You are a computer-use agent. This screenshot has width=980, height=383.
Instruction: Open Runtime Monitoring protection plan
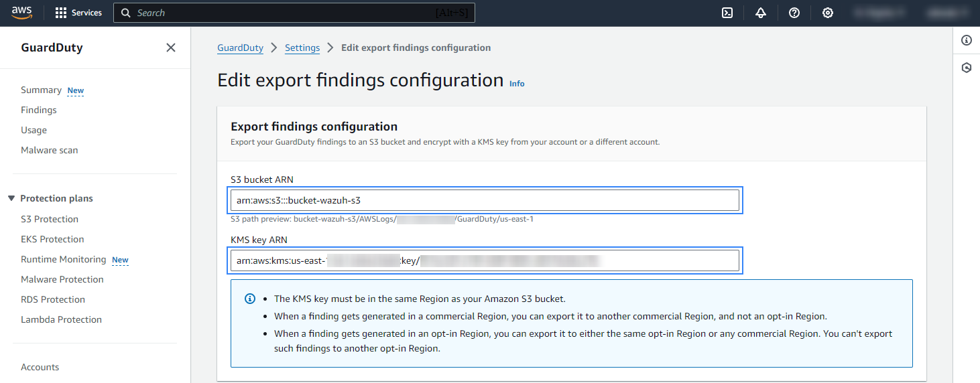tap(64, 259)
